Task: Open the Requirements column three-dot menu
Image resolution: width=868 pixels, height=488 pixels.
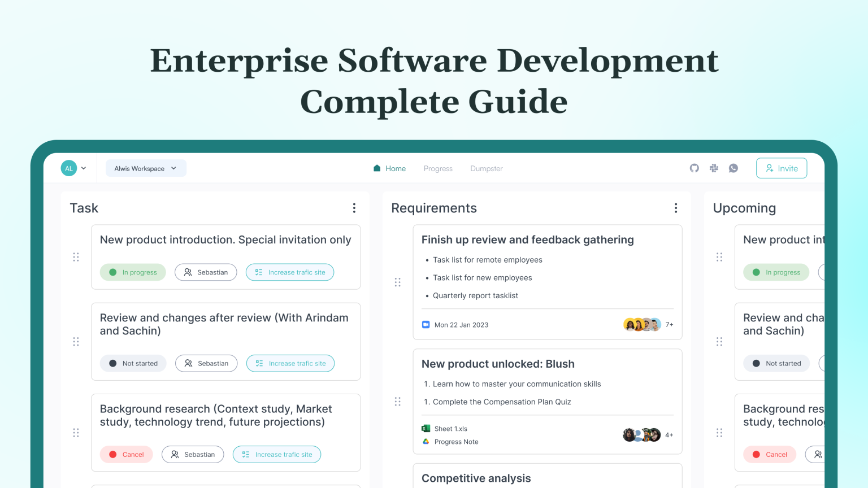Action: pyautogui.click(x=676, y=208)
